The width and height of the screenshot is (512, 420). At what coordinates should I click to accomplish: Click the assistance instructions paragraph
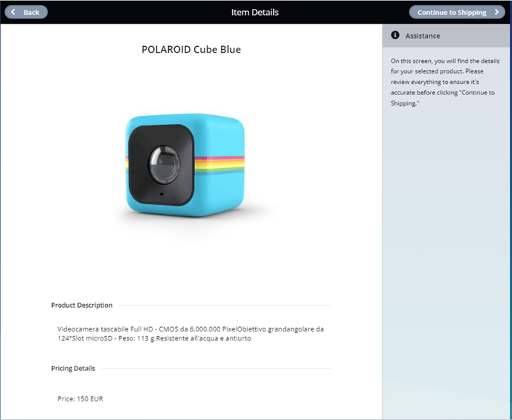coord(445,82)
